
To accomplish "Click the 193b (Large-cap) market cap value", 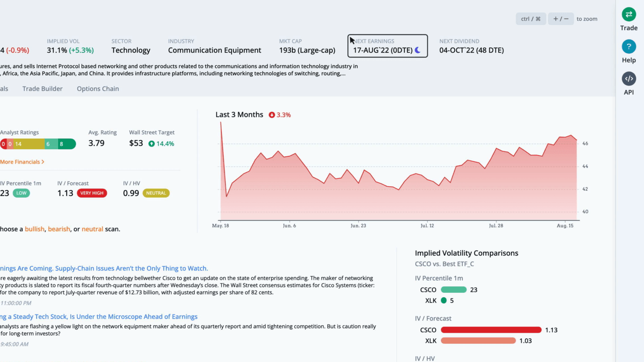I will pos(308,50).
